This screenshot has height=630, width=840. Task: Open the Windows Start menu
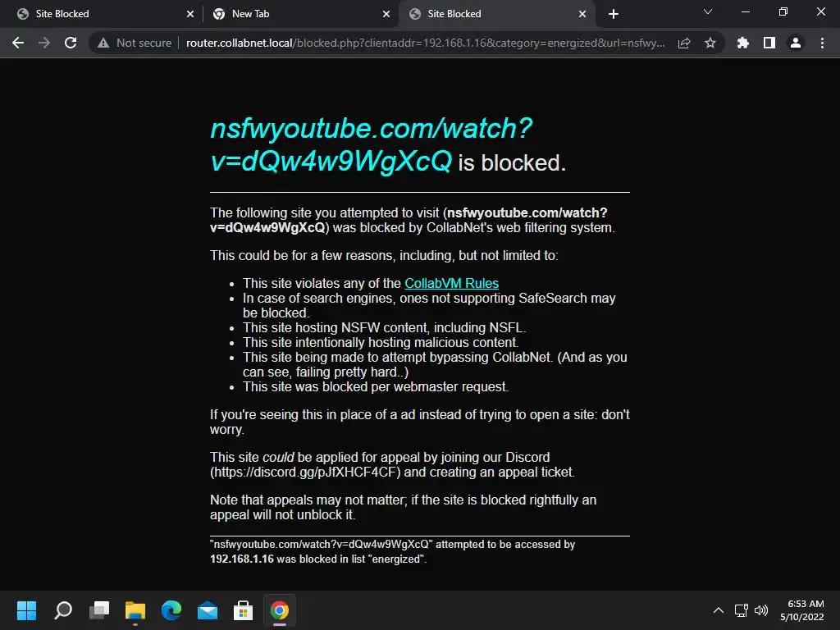(x=27, y=610)
